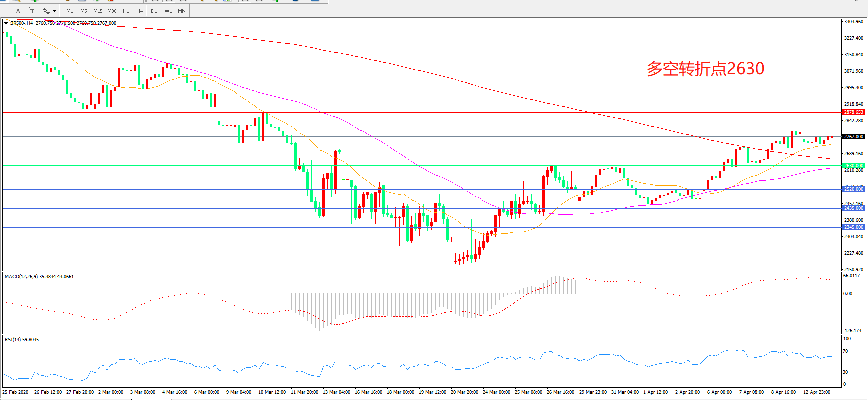Click the RSI(14) indicator label
This screenshot has height=400, width=868.
tap(21, 340)
